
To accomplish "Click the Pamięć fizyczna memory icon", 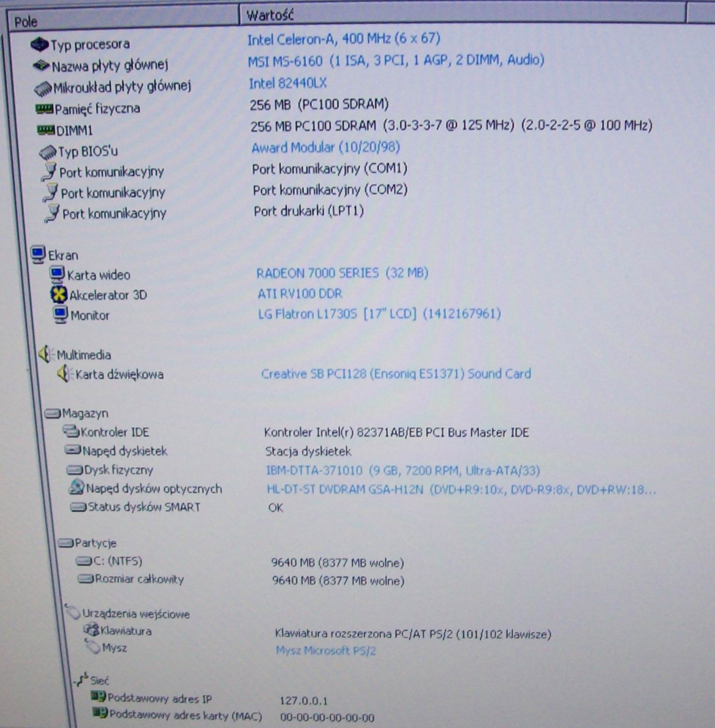I will tap(44, 108).
